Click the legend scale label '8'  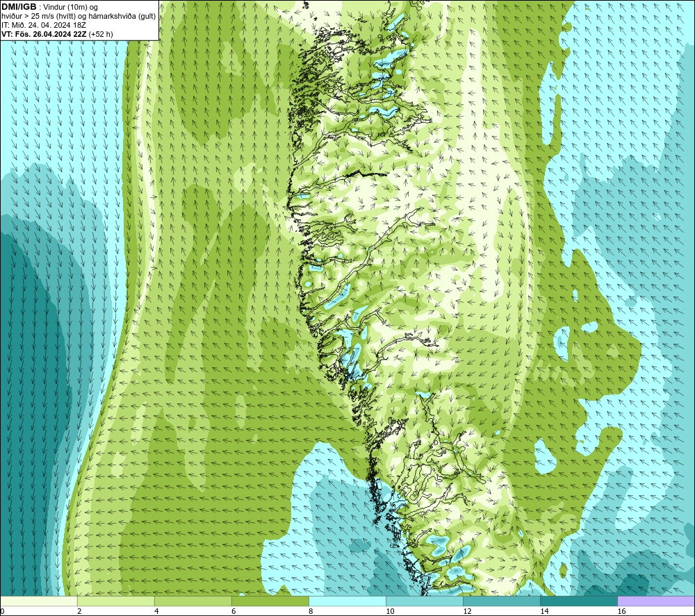(x=311, y=611)
